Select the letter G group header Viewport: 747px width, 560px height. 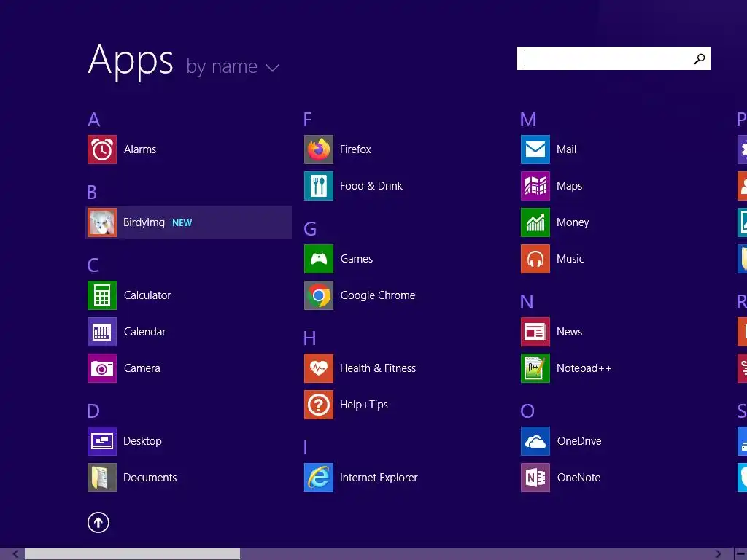[x=310, y=229]
